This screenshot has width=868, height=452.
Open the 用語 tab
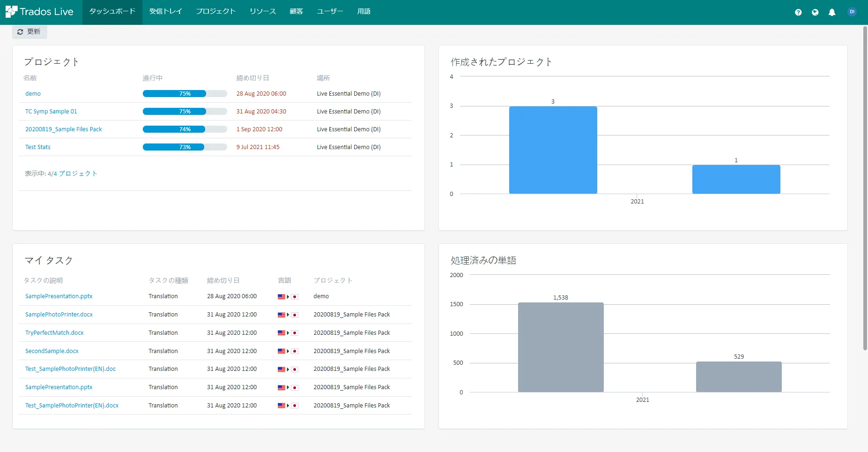tap(364, 12)
